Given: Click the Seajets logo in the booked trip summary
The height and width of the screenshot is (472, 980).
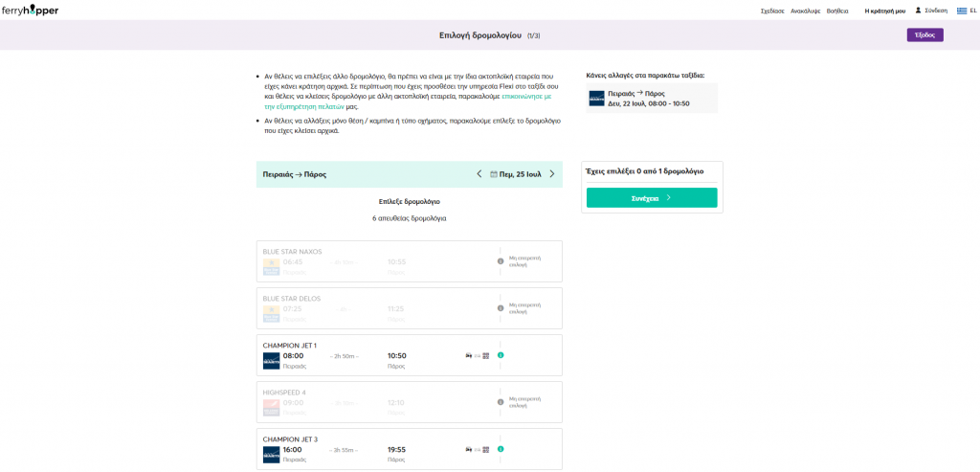Looking at the screenshot, I should click(596, 98).
